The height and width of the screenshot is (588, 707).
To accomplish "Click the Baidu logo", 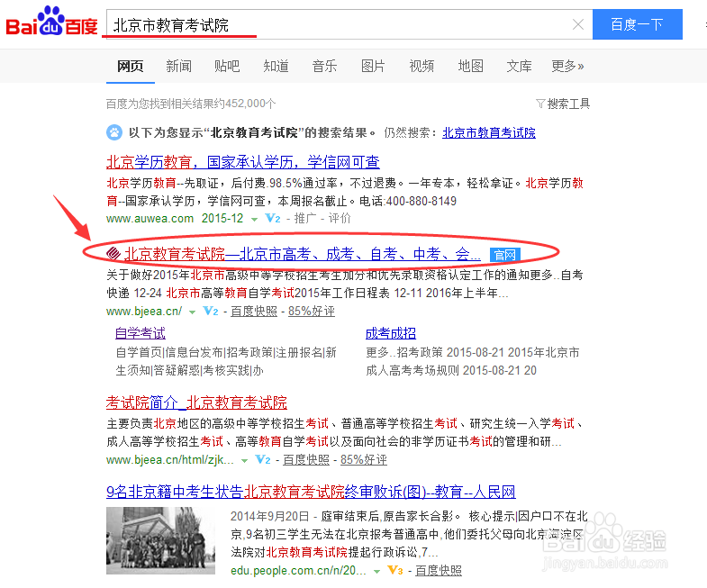I will click(51, 22).
